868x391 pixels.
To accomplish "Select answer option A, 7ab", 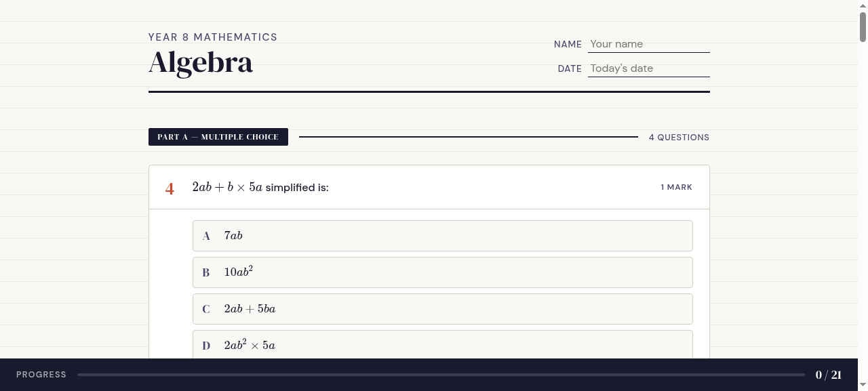I will [442, 236].
